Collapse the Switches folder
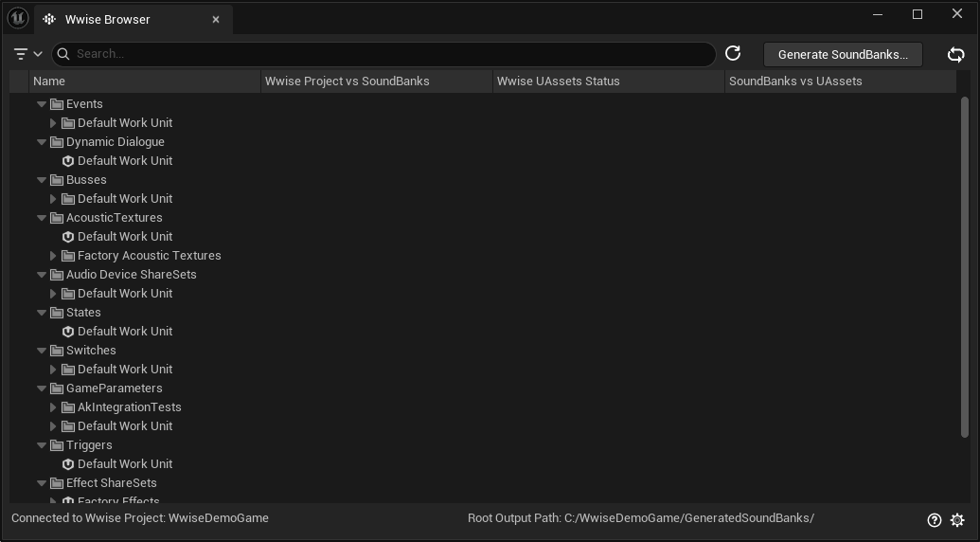 [42, 351]
